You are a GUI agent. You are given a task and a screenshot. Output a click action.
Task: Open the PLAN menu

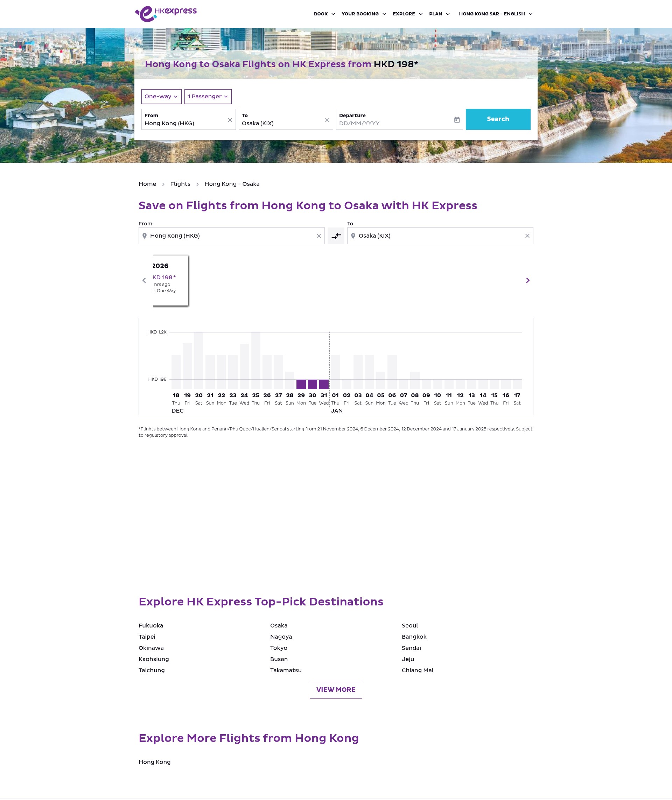(439, 14)
